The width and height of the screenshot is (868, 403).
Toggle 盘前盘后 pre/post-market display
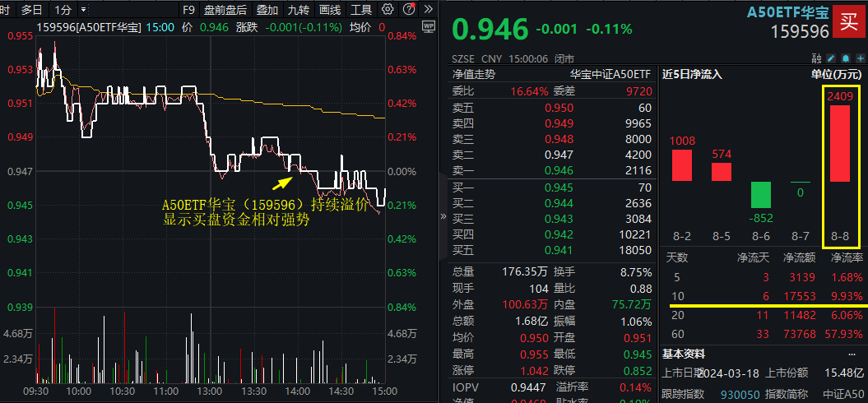point(225,10)
